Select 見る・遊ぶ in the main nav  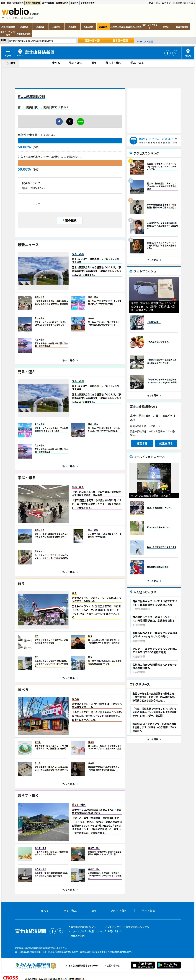point(76,63)
